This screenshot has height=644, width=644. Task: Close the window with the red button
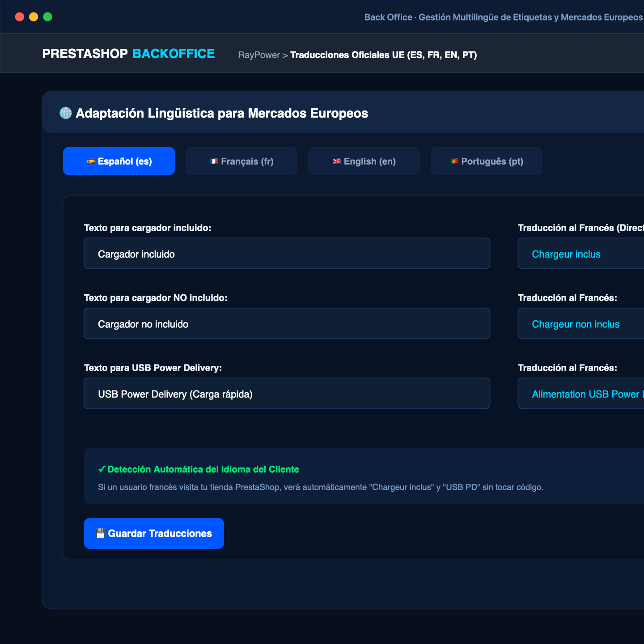pyautogui.click(x=20, y=17)
